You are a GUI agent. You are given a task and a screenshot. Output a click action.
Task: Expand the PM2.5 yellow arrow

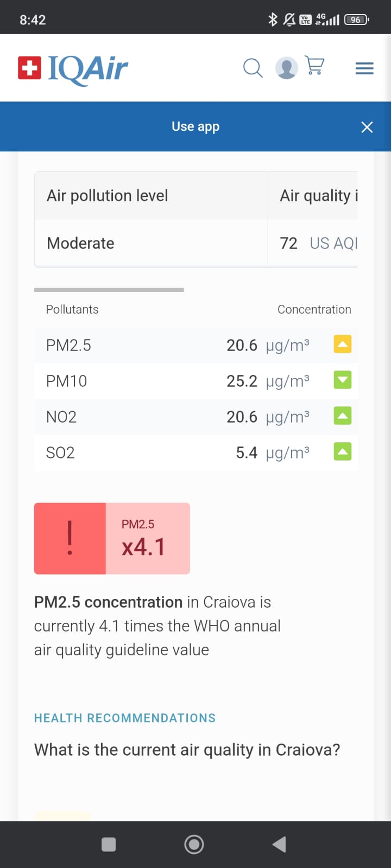coord(342,344)
